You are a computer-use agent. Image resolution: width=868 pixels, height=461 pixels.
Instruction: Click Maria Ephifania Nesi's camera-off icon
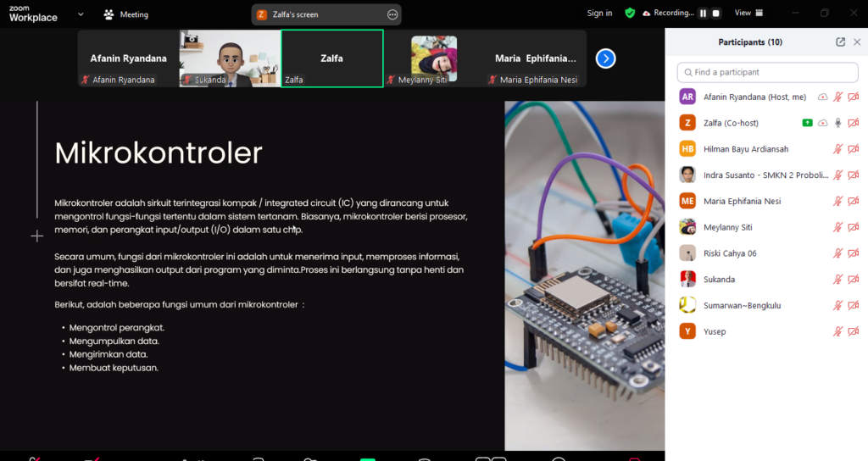pyautogui.click(x=854, y=201)
